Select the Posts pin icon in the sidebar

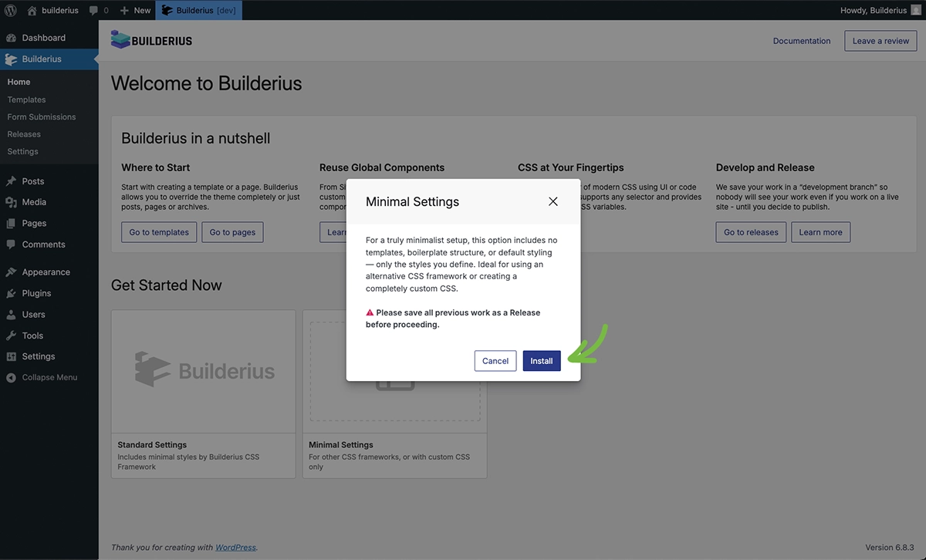11,180
